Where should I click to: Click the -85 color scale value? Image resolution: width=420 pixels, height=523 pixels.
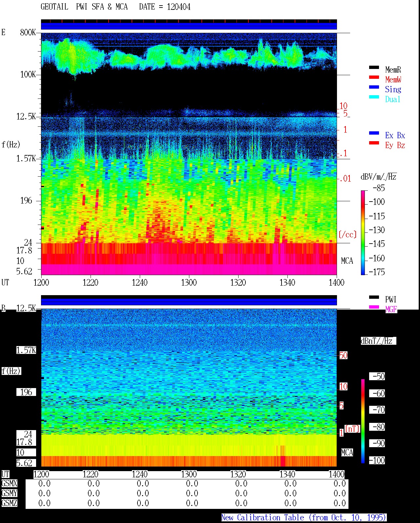click(x=379, y=188)
